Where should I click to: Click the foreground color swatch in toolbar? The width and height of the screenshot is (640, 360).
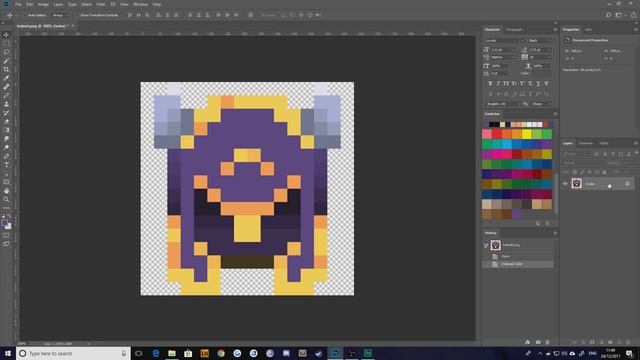(4, 223)
